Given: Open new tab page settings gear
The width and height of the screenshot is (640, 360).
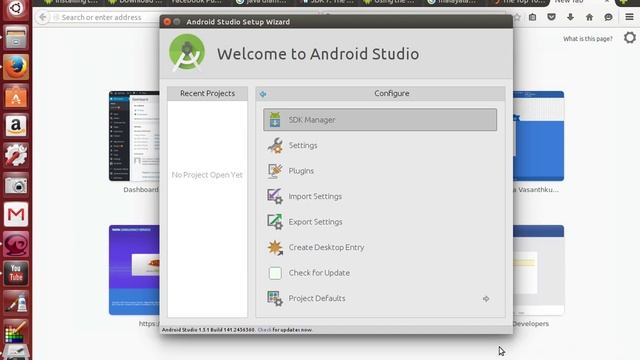Looking at the screenshot, I should [x=630, y=38].
